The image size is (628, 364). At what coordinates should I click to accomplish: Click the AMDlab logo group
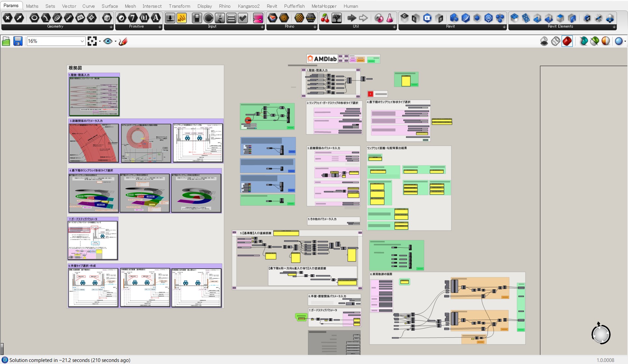(x=322, y=59)
